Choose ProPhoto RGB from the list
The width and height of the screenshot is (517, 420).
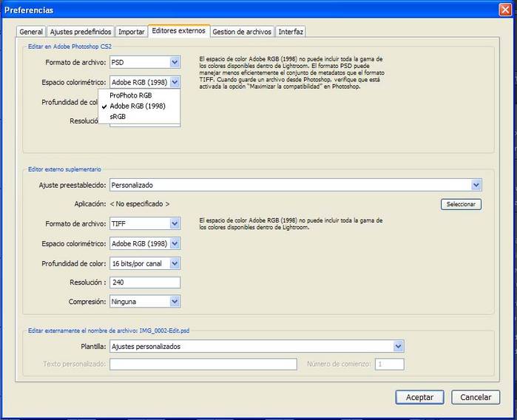point(131,95)
